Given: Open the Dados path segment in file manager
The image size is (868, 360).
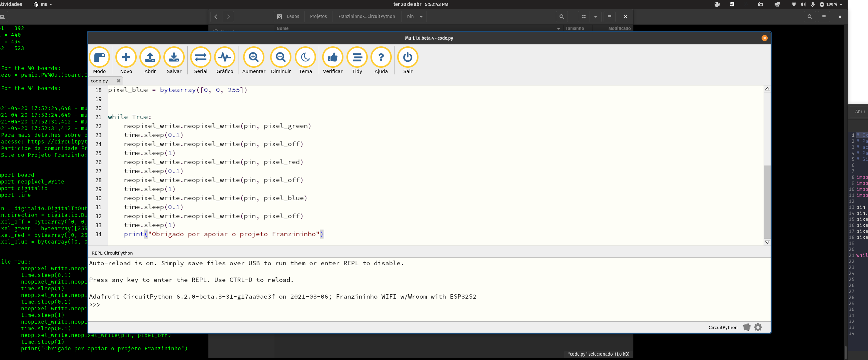Looking at the screenshot, I should [x=289, y=17].
